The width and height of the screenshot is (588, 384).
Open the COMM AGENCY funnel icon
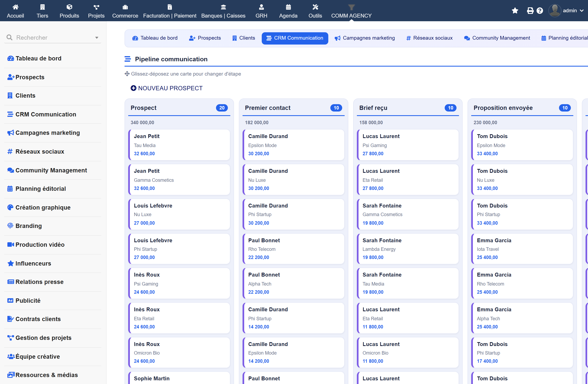tap(351, 7)
